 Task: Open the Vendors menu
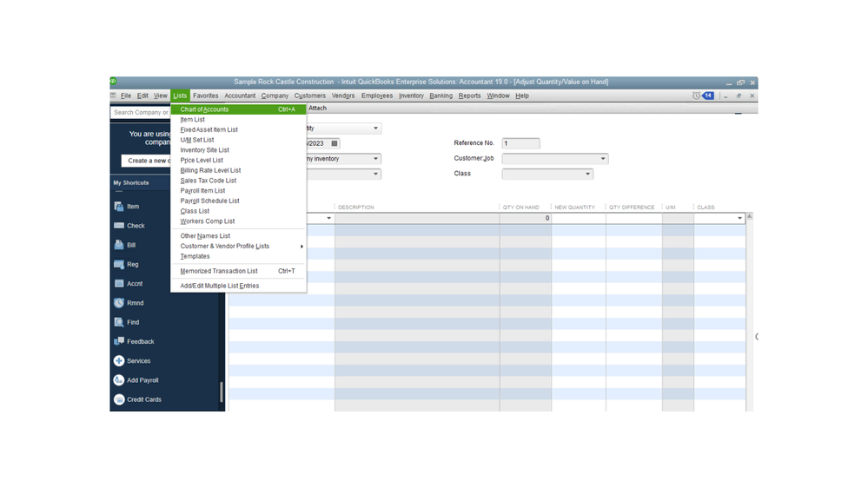click(343, 96)
